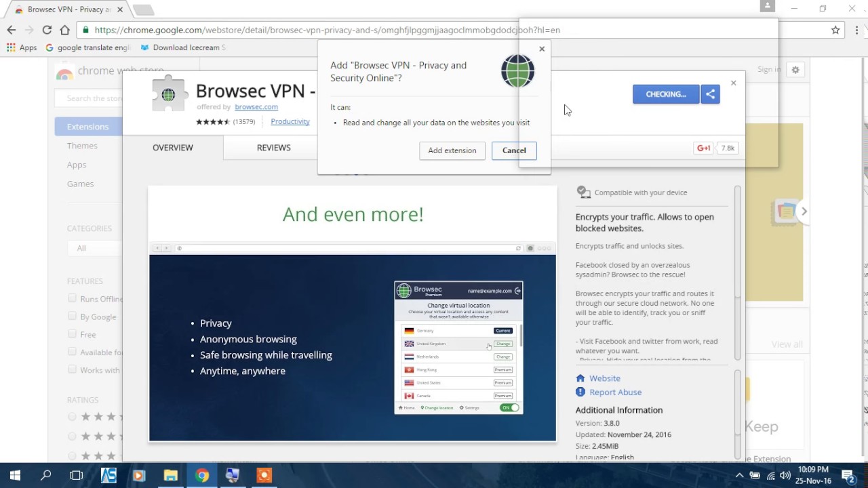Image resolution: width=868 pixels, height=488 pixels.
Task: Click Add extension in the dialog
Action: [452, 150]
